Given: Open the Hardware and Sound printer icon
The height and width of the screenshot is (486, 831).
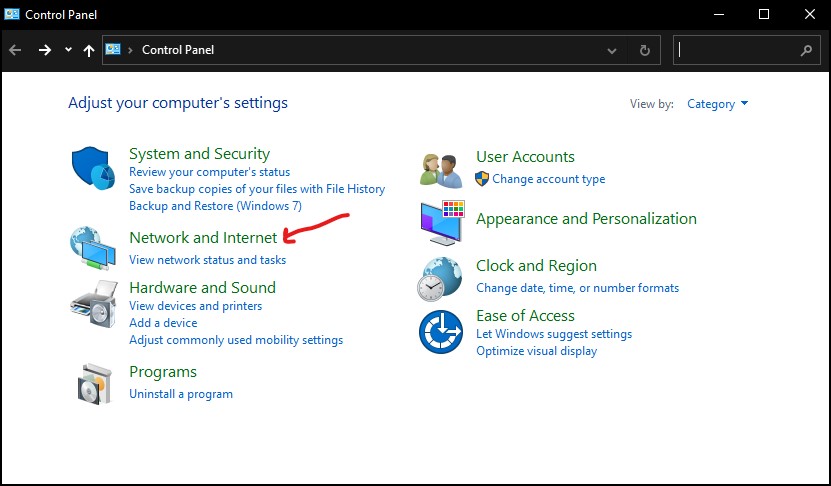Looking at the screenshot, I should [x=94, y=304].
